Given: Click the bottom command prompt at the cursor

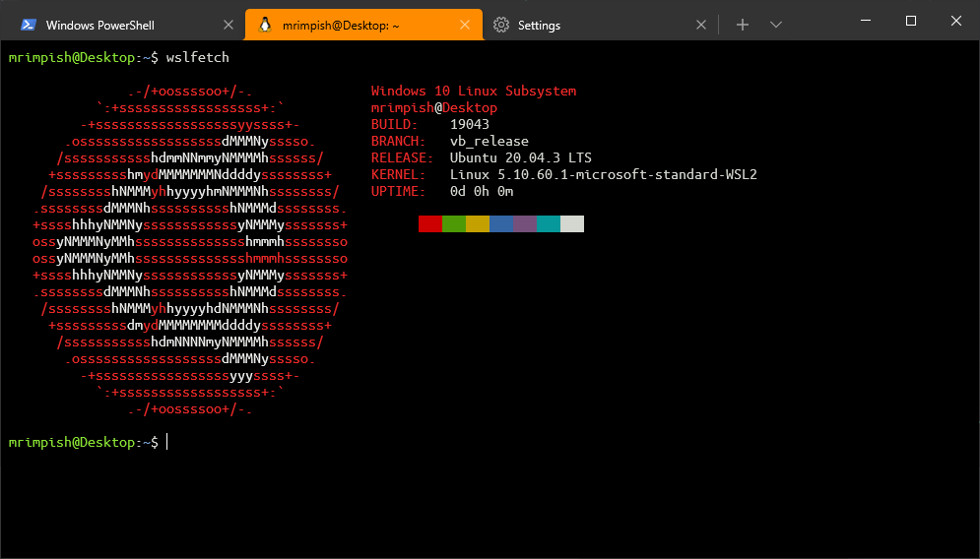Looking at the screenshot, I should coord(168,443).
